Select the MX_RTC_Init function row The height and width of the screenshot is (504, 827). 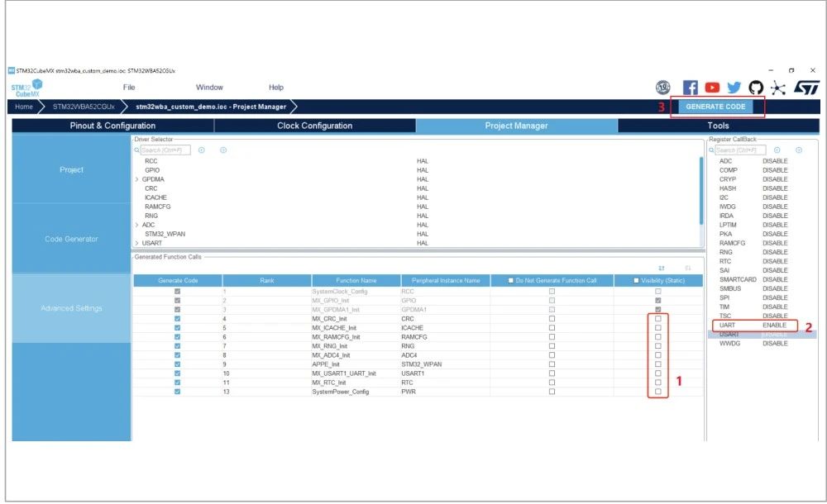pyautogui.click(x=418, y=383)
